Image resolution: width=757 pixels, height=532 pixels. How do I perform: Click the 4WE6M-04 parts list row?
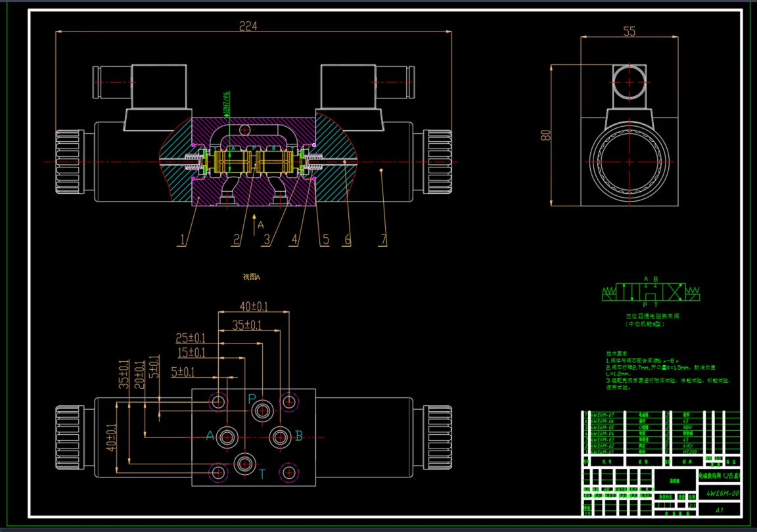coord(662,433)
